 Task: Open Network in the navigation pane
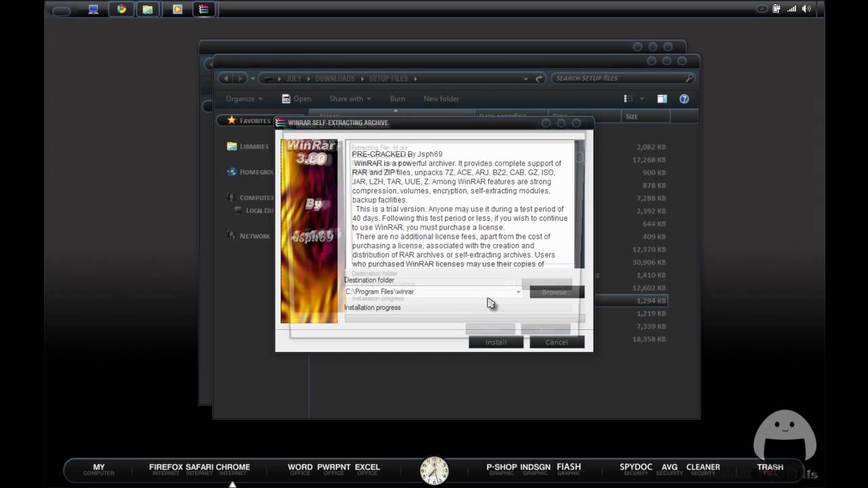248,236
